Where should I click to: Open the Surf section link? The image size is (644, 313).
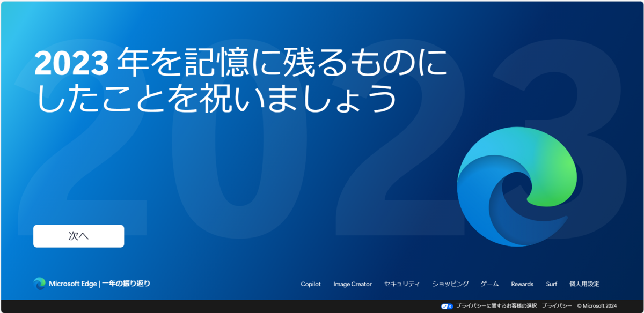click(552, 284)
